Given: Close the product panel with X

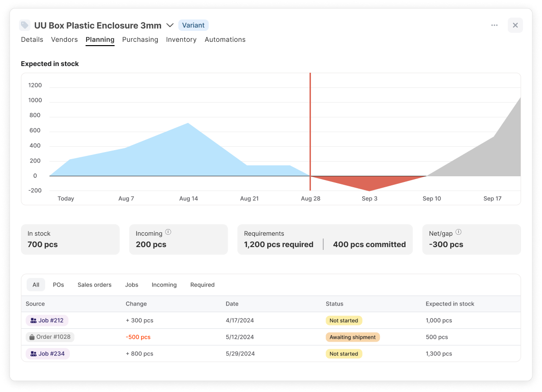Looking at the screenshot, I should tap(515, 25).
